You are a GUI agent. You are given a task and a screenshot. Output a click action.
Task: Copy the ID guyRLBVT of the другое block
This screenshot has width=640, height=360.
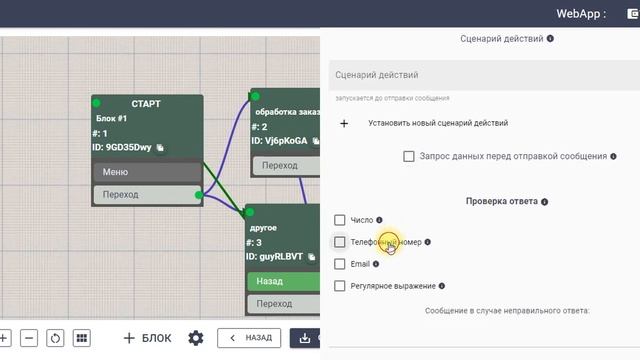point(311,257)
